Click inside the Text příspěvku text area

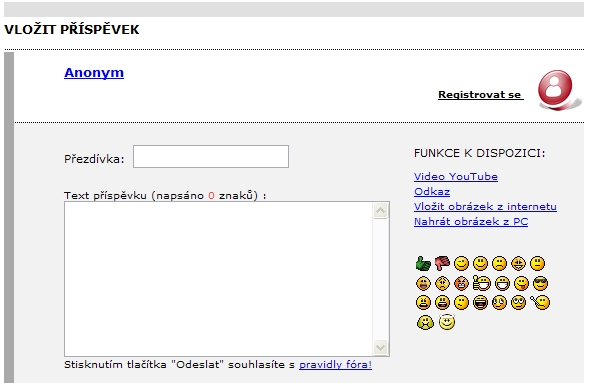pos(219,279)
